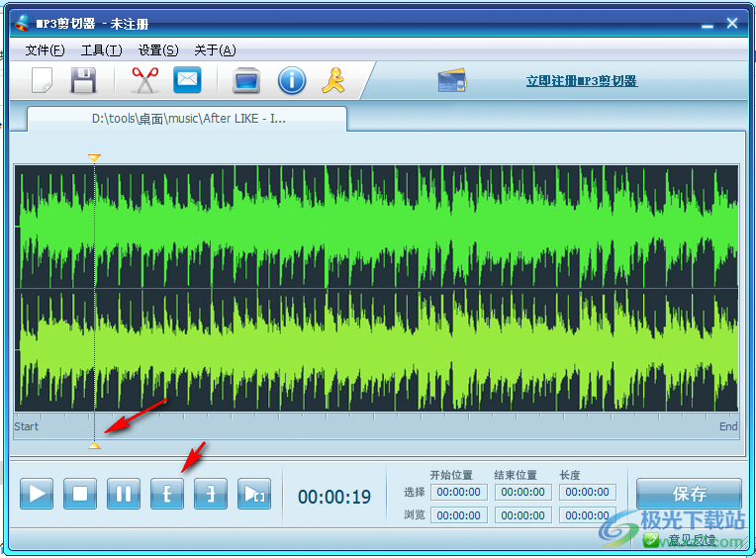Close the MP3剪切器 window
Viewport: 756px width, 558px height.
[x=732, y=23]
